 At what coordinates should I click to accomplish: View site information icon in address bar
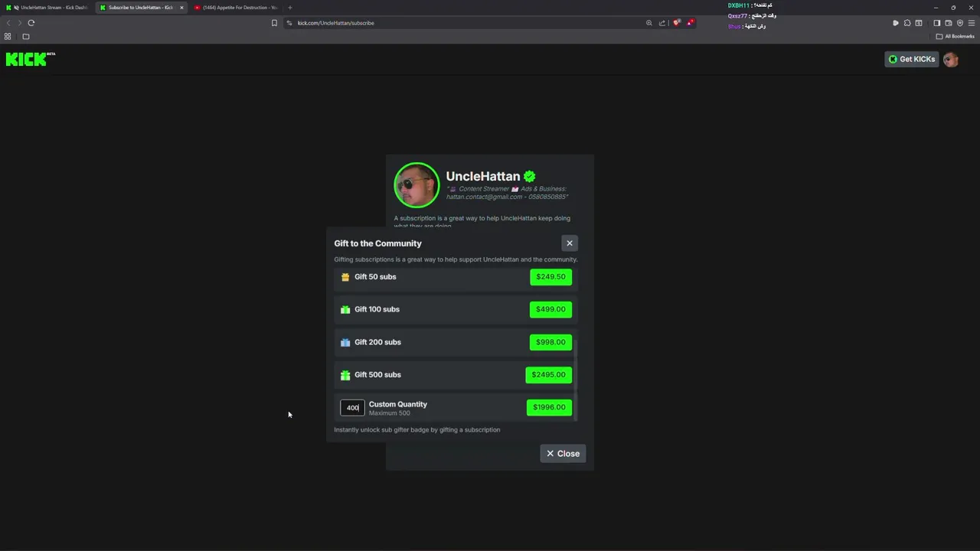[x=289, y=23]
